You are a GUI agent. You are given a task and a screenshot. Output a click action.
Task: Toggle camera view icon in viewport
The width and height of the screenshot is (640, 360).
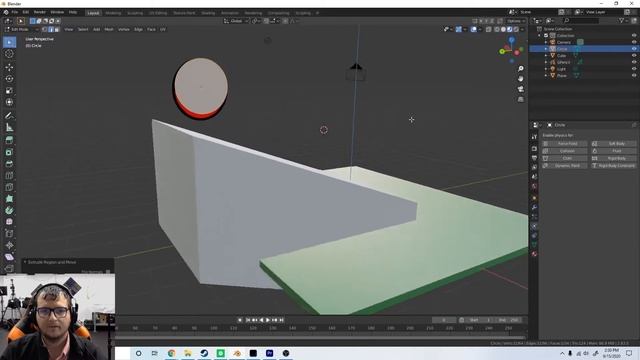521,89
